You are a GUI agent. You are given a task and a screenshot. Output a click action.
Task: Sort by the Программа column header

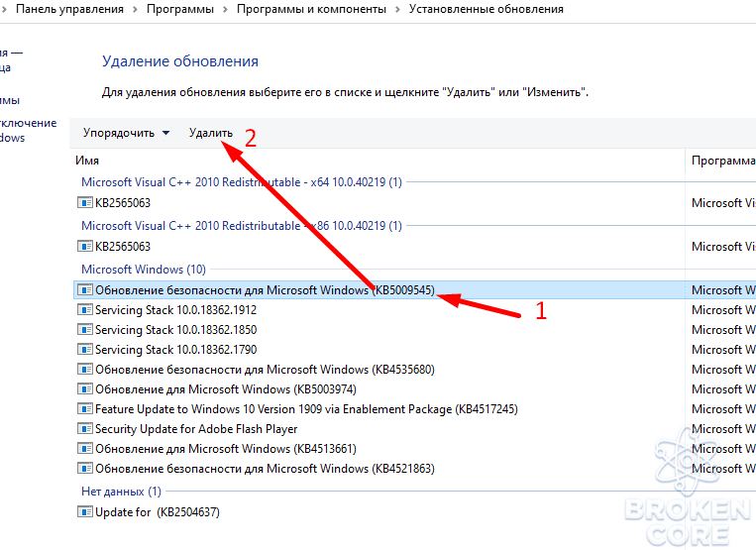pyautogui.click(x=721, y=161)
